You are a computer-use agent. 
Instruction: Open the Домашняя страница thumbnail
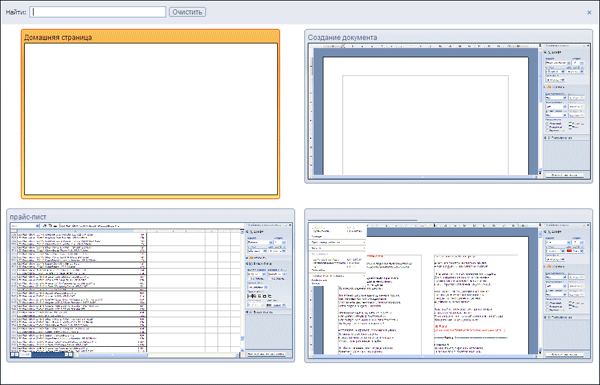pos(150,114)
